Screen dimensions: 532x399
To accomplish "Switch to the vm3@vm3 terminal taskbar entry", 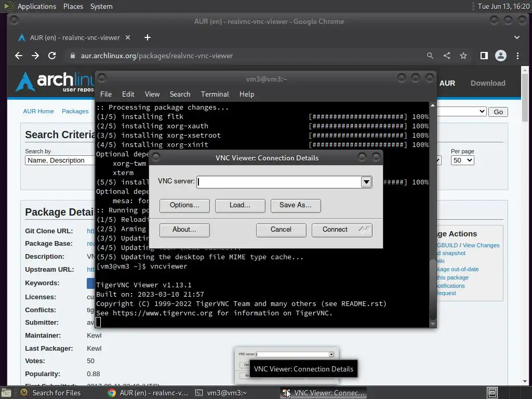I will pyautogui.click(x=221, y=393).
